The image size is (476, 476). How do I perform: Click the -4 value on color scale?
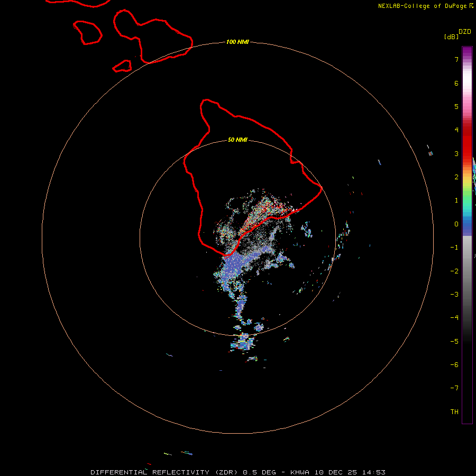coord(454,317)
